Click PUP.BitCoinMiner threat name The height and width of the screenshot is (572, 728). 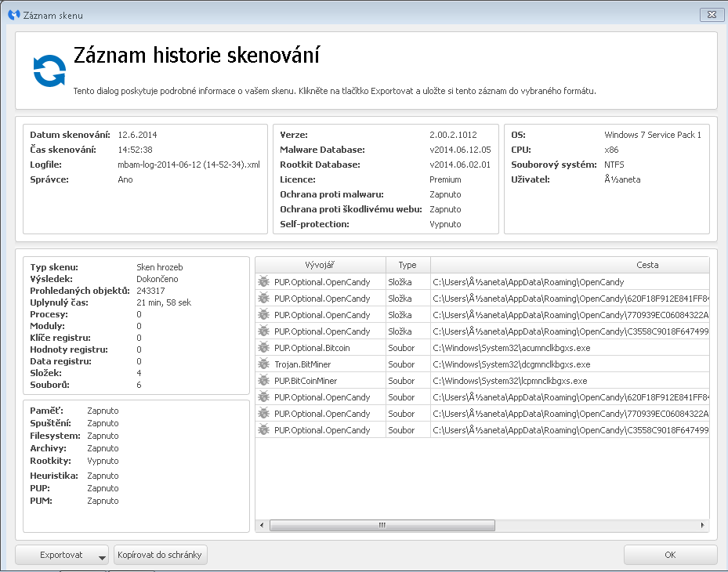[x=306, y=381]
